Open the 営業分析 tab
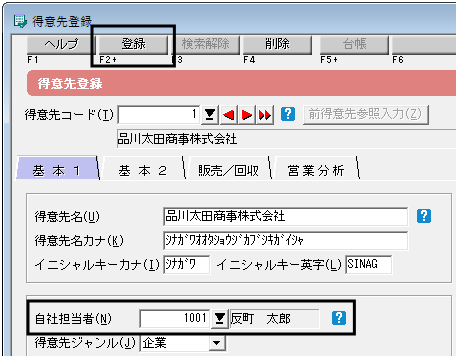The image size is (456, 364). (x=316, y=168)
